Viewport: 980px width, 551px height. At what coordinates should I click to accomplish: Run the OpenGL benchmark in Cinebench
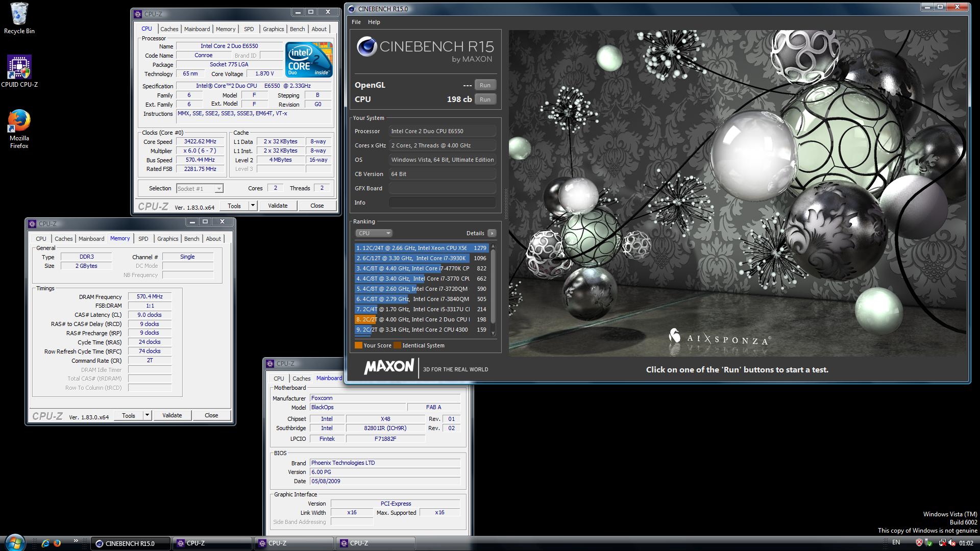pos(485,85)
